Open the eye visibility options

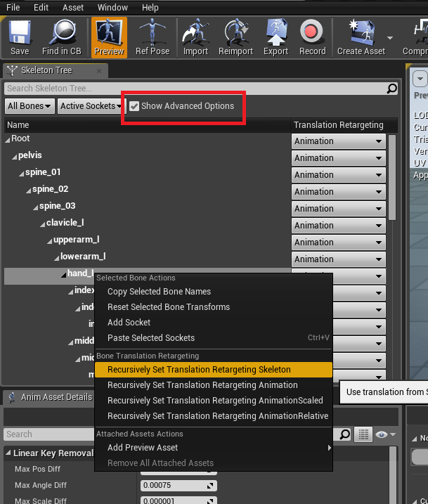[x=385, y=434]
